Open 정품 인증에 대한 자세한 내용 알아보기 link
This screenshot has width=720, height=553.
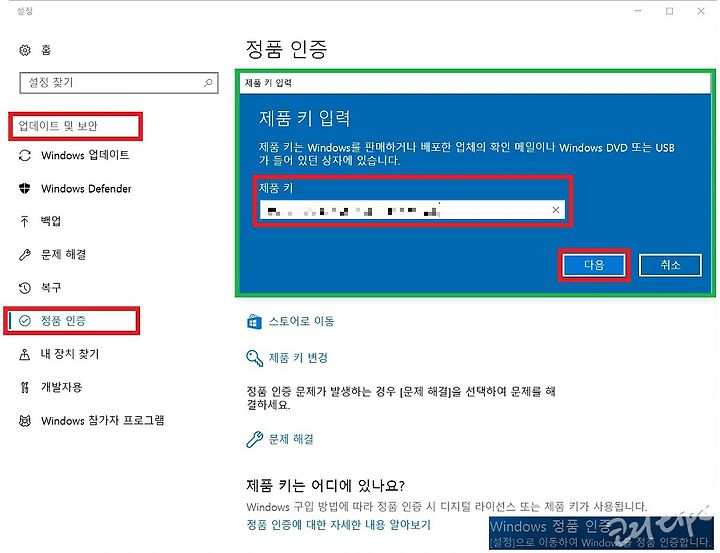[x=339, y=525]
